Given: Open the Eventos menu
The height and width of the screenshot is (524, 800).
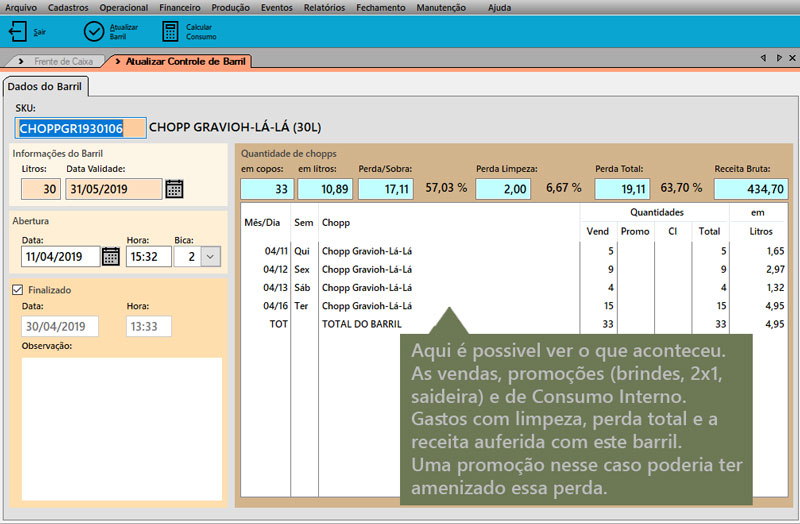Looking at the screenshot, I should (277, 8).
